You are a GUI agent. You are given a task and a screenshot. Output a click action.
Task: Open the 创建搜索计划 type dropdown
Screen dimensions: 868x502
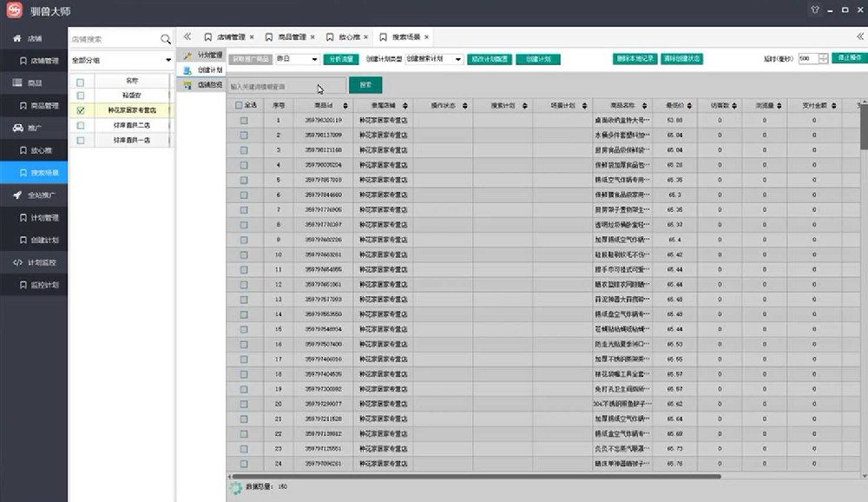[434, 59]
